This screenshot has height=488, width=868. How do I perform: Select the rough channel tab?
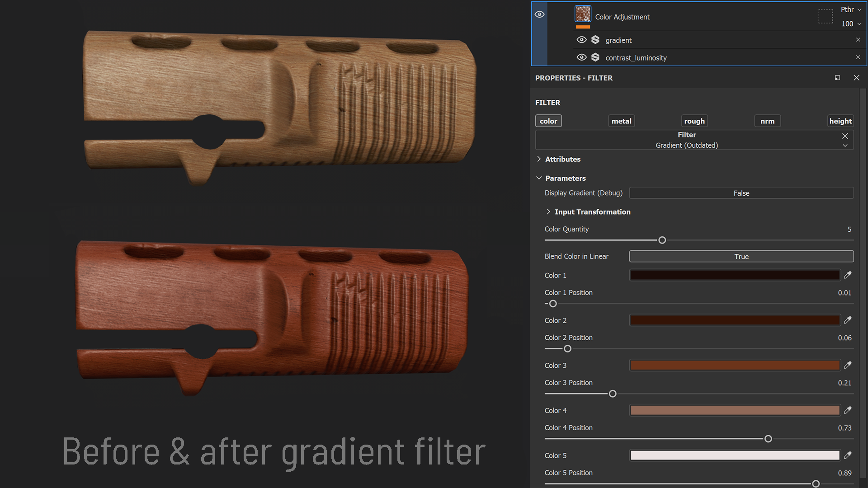tap(694, 121)
